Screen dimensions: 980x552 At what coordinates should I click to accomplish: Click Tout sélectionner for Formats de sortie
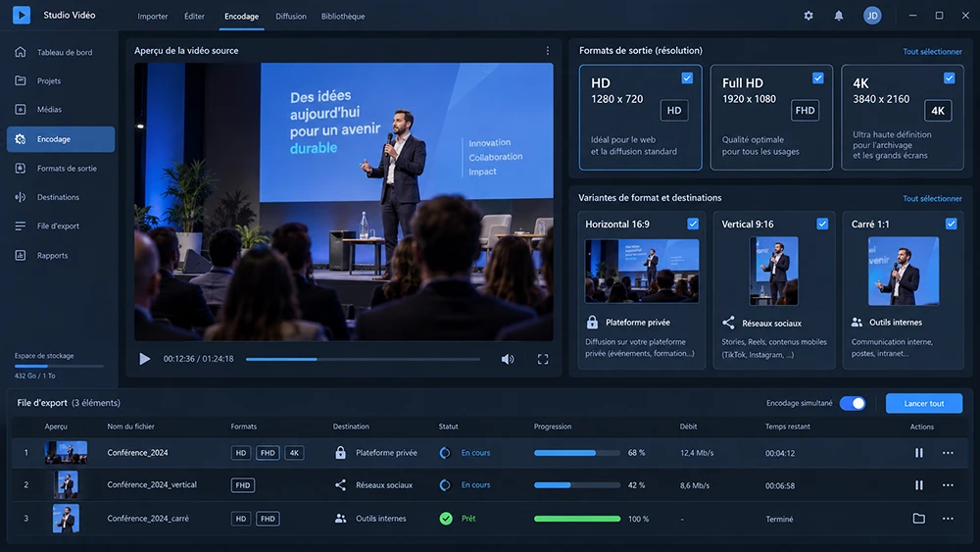(932, 52)
